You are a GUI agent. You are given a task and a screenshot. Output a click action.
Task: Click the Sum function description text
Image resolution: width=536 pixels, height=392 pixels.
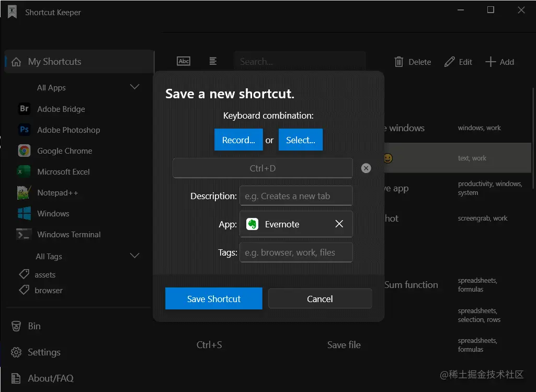tap(411, 285)
